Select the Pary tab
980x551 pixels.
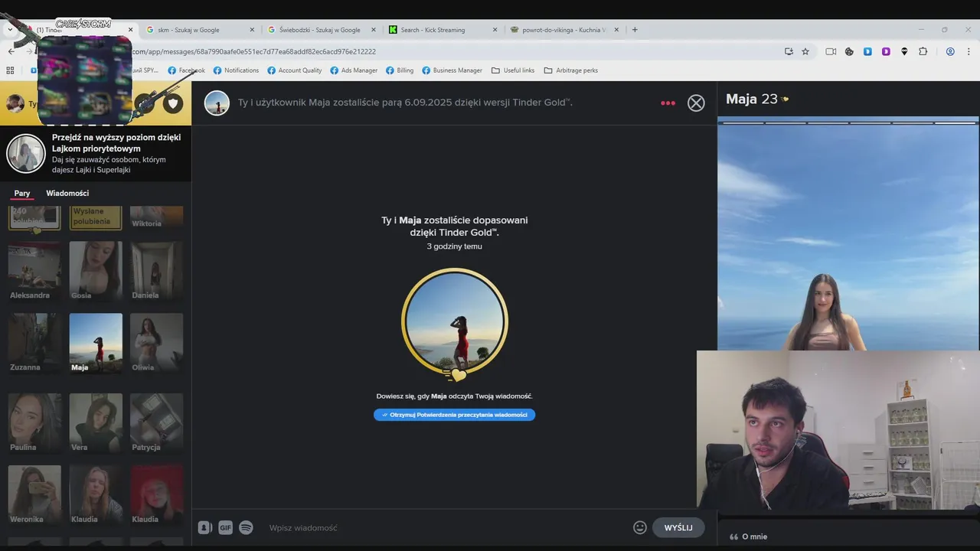[x=22, y=194]
